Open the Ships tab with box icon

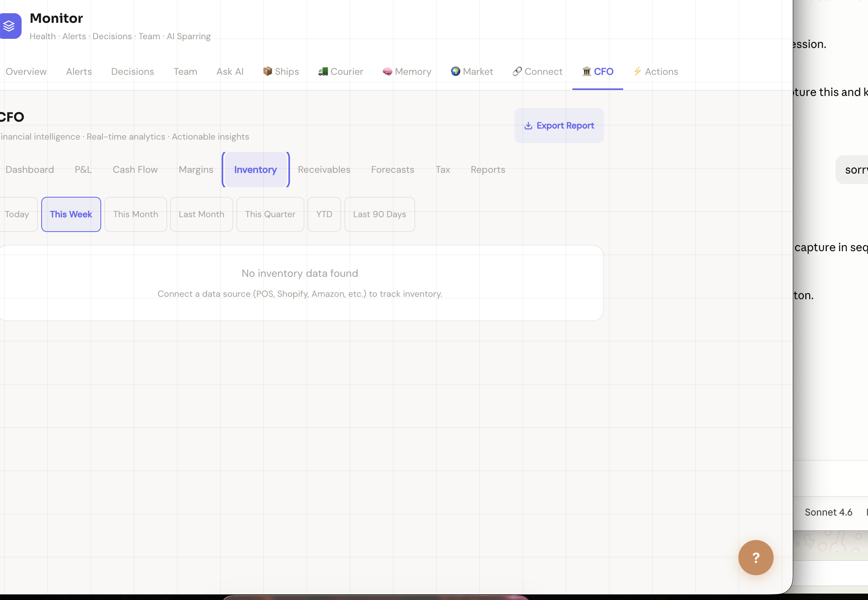point(281,72)
